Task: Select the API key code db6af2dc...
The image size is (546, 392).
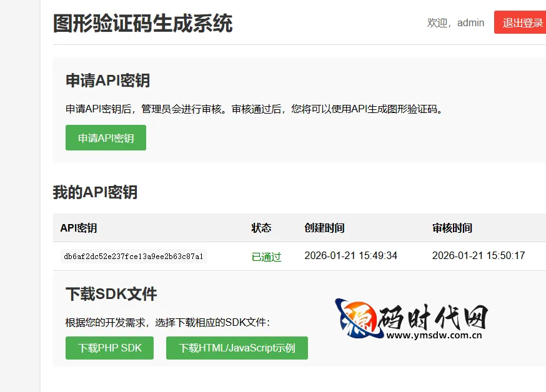Action: pyautogui.click(x=134, y=257)
